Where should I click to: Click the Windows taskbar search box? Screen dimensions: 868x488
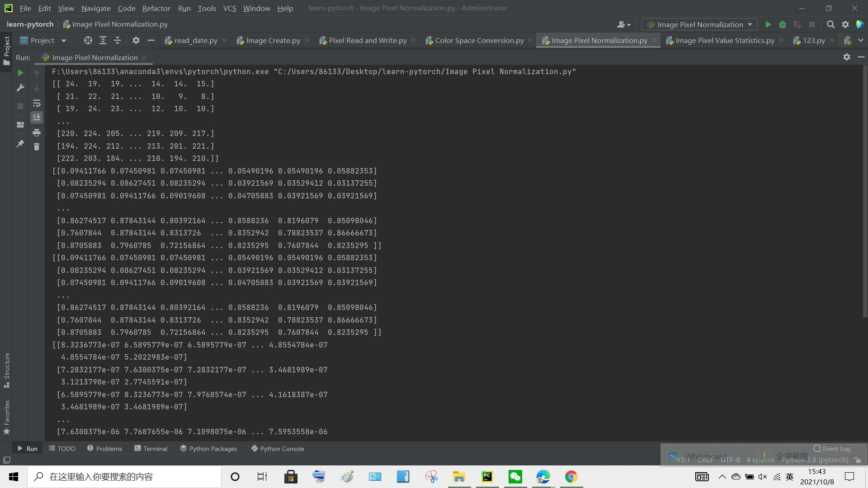(124, 477)
